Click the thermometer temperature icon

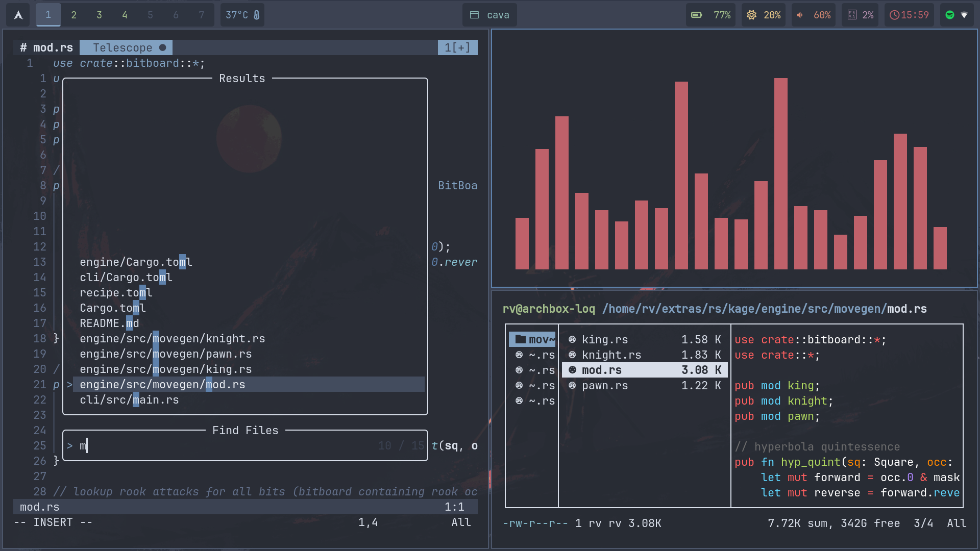[x=257, y=15]
